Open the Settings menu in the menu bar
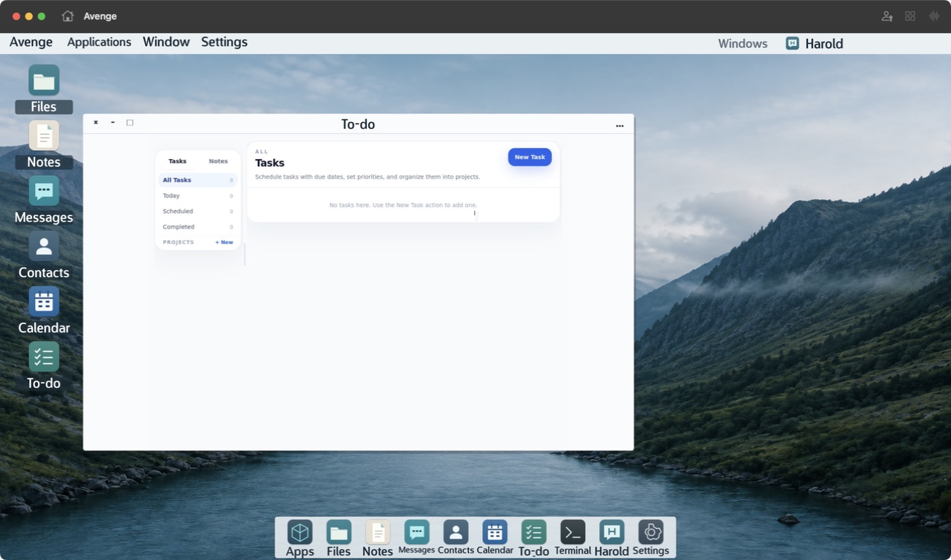Image resolution: width=951 pixels, height=560 pixels. [x=225, y=42]
